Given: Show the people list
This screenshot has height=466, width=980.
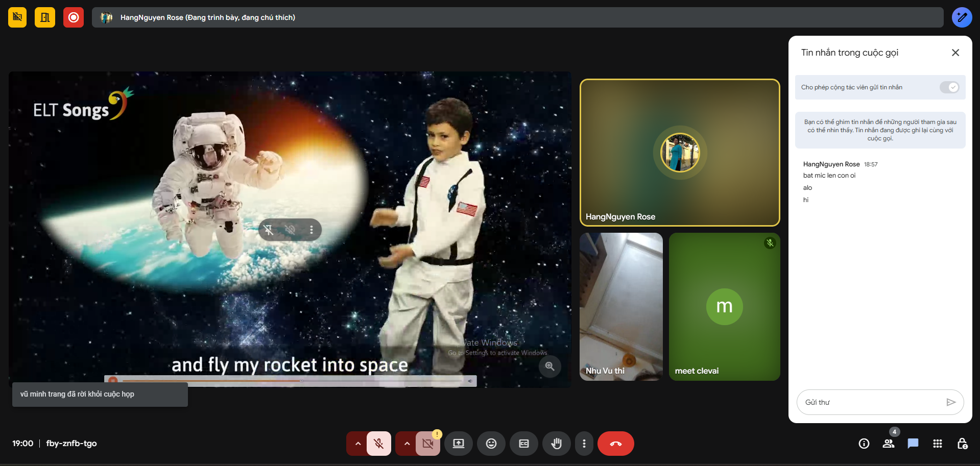Looking at the screenshot, I should click(x=889, y=444).
